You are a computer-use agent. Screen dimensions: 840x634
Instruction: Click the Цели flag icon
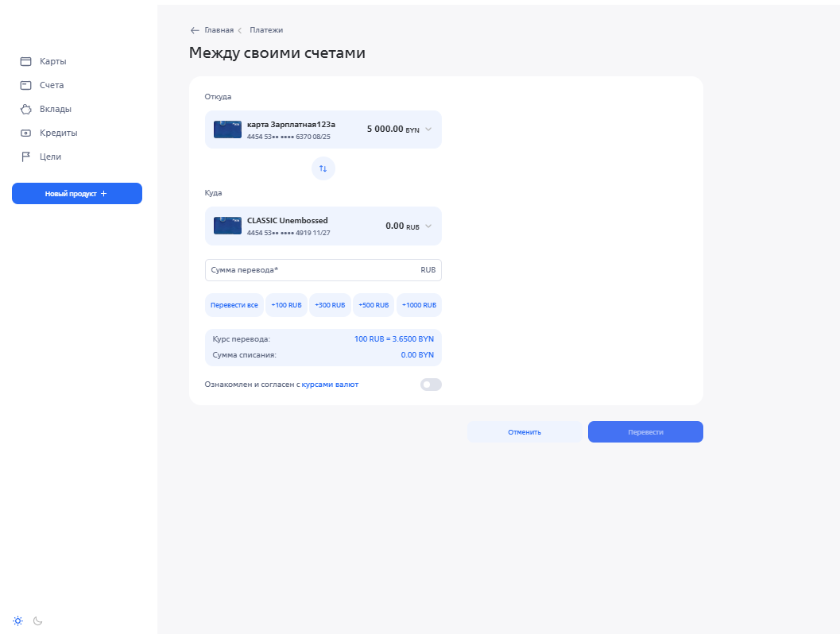pos(25,157)
